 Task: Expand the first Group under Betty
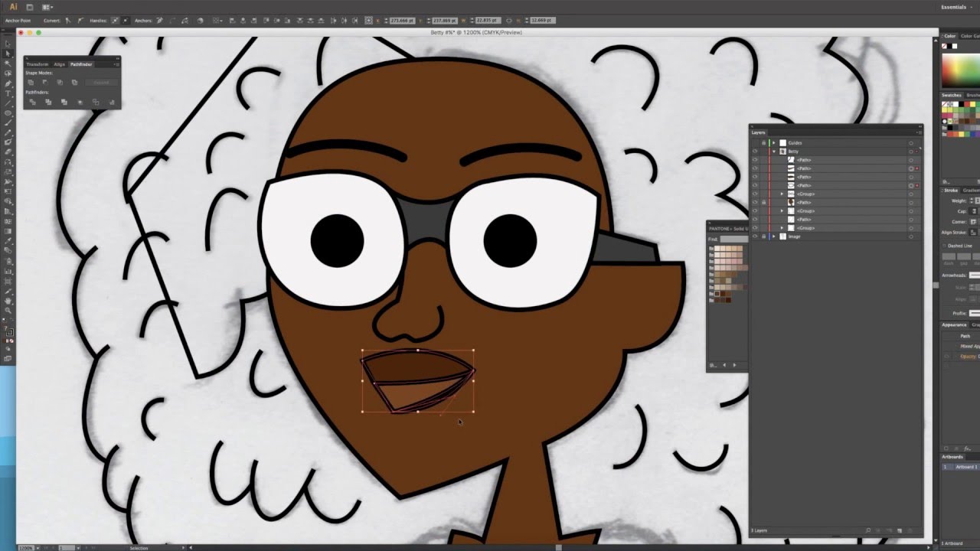(782, 194)
